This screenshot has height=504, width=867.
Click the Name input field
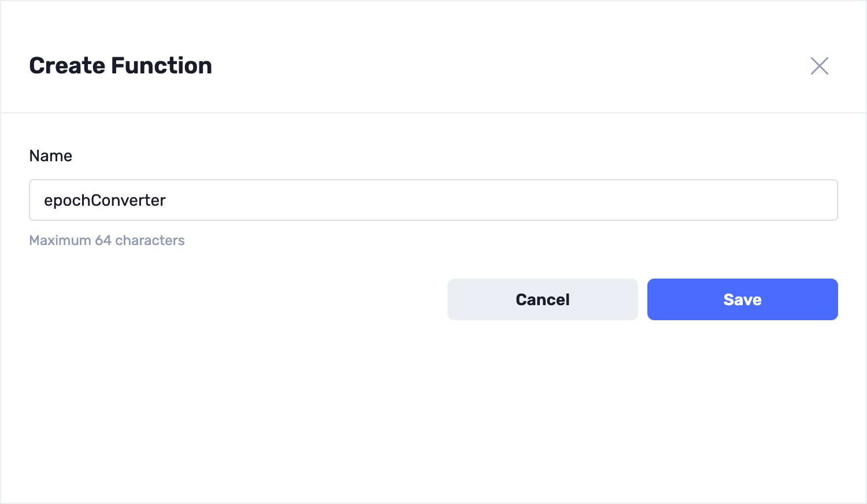433,200
